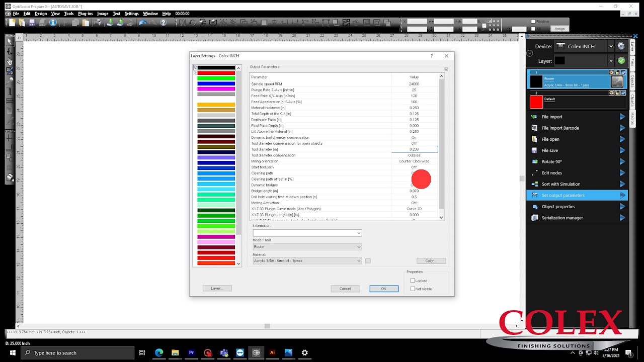Run the File save macro

click(x=578, y=150)
